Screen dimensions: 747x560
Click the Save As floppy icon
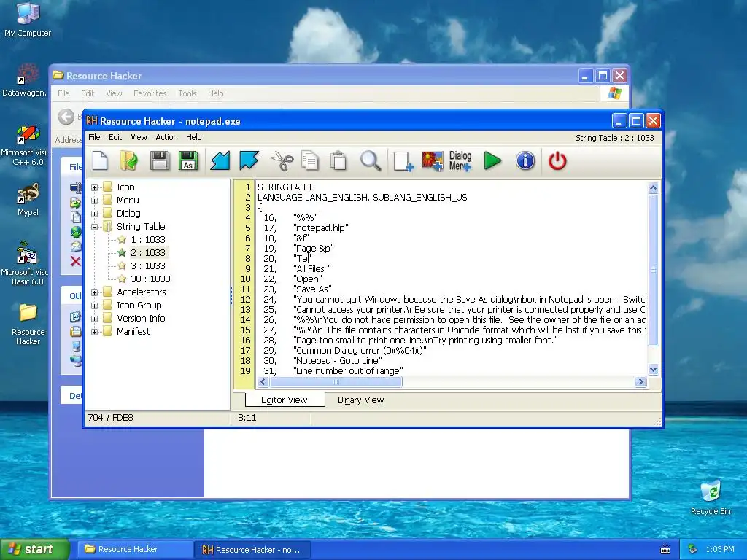[188, 161]
